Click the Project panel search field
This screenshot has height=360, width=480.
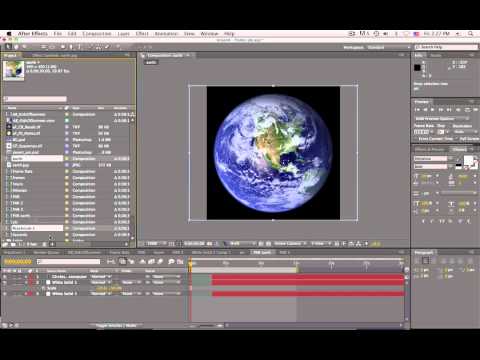35,99
